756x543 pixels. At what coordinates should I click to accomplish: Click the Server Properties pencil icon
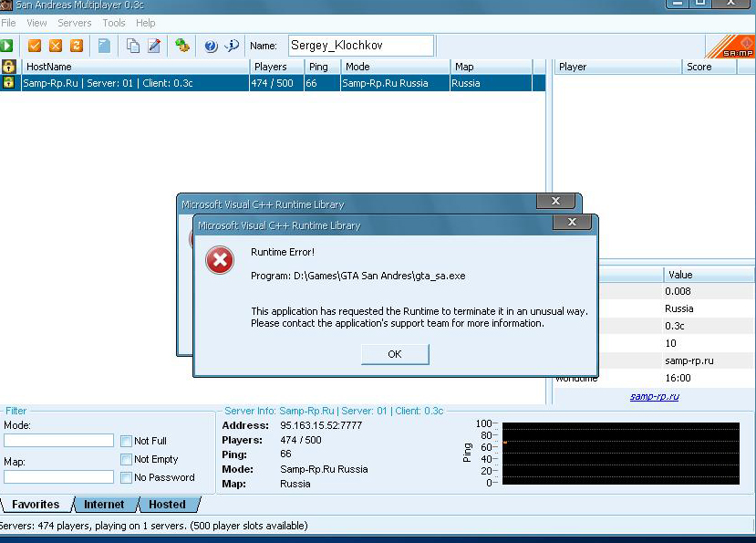coord(154,46)
